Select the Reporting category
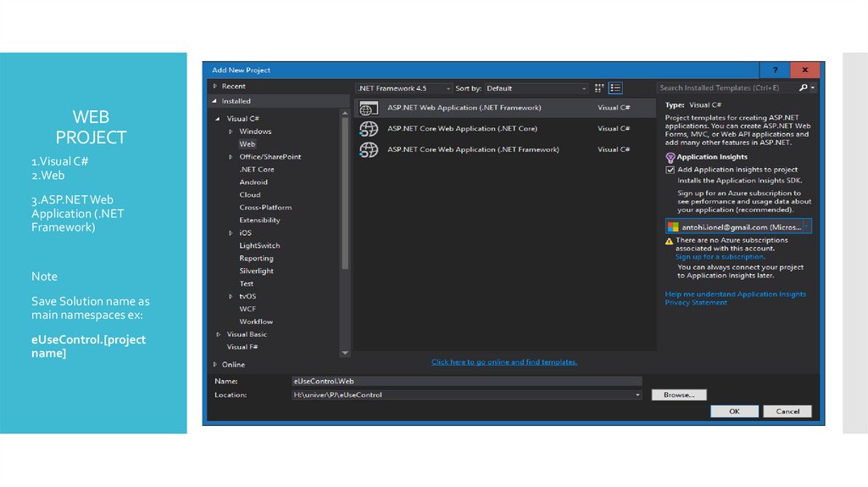868x487 pixels. click(x=256, y=259)
